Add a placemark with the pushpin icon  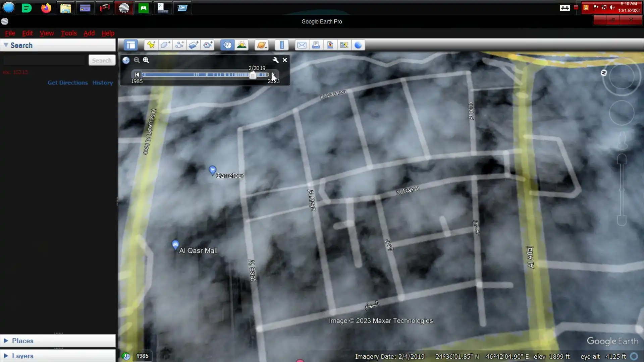click(151, 45)
